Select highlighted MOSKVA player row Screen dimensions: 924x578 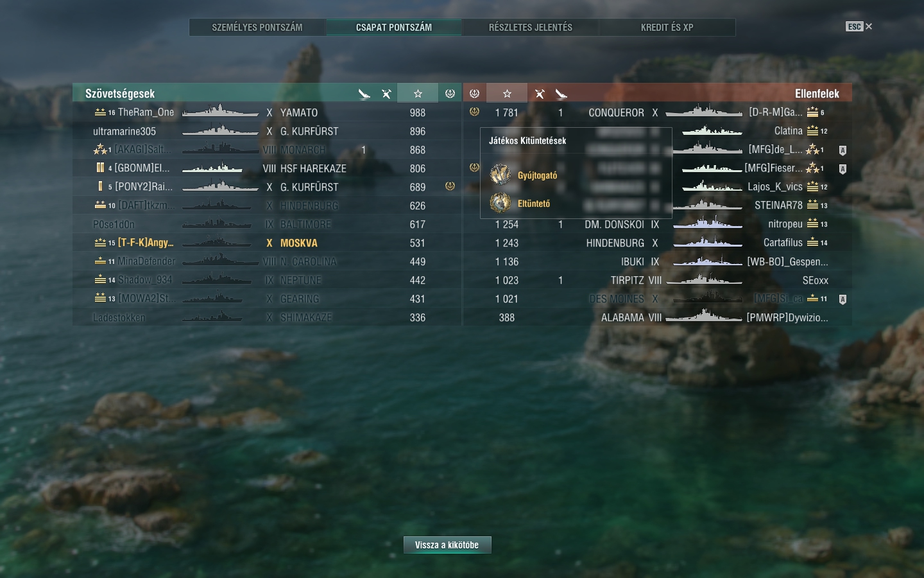pos(267,243)
